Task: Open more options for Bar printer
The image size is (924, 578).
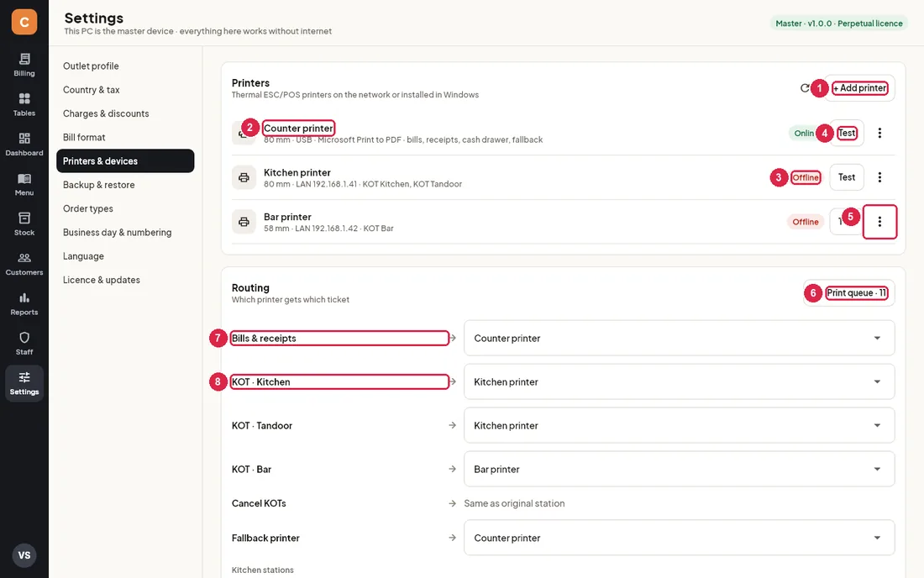Action: [879, 222]
